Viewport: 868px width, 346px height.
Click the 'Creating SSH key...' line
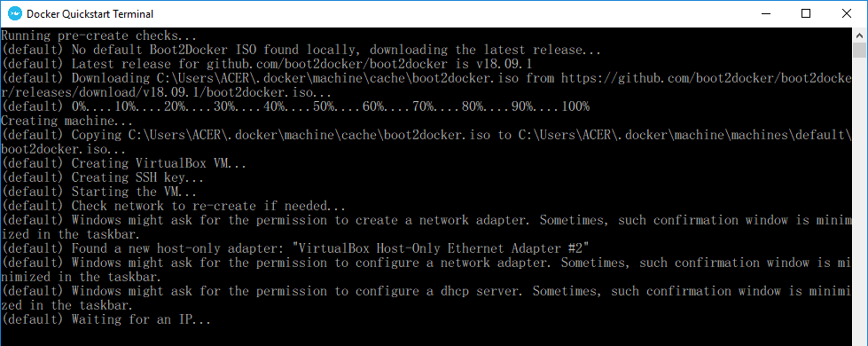click(103, 177)
